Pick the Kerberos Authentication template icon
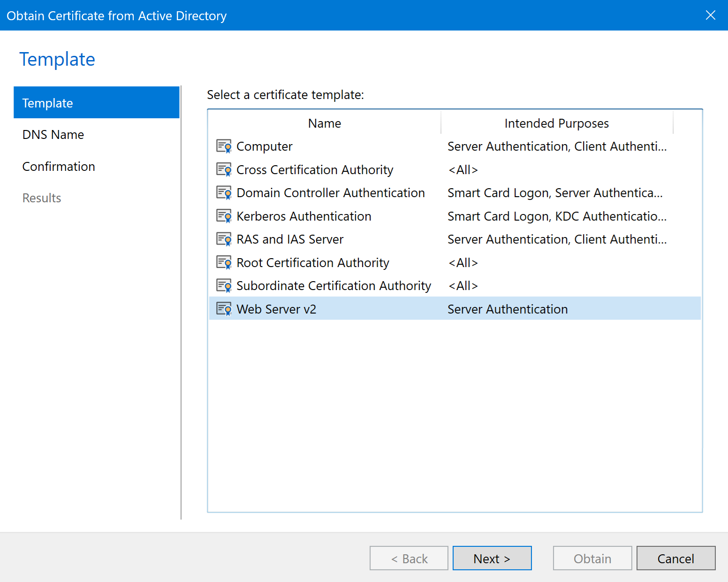Viewport: 728px width, 582px height. [224, 216]
